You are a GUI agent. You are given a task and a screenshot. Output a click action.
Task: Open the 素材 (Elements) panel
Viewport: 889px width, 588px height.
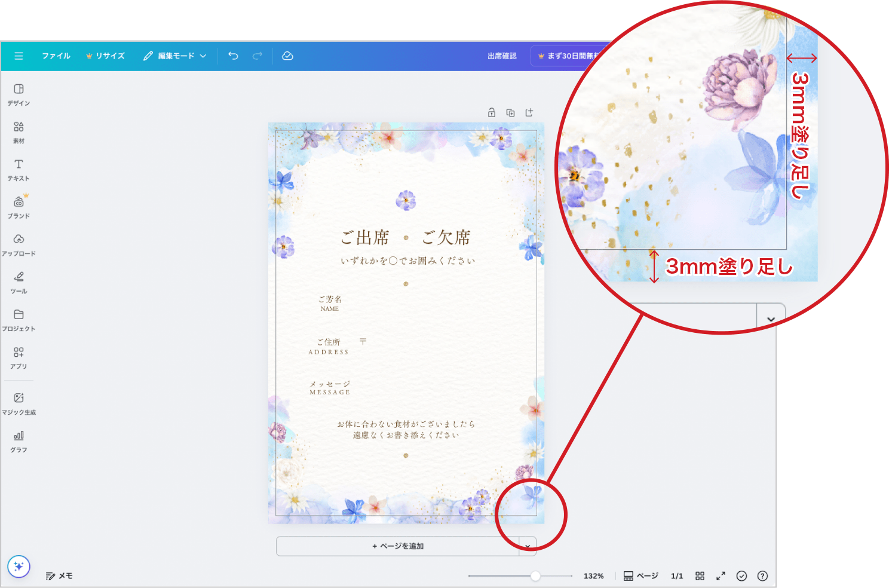point(19,131)
